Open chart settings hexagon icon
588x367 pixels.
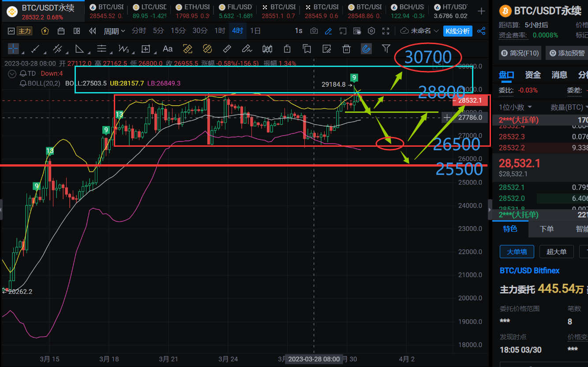pyautogui.click(x=371, y=31)
